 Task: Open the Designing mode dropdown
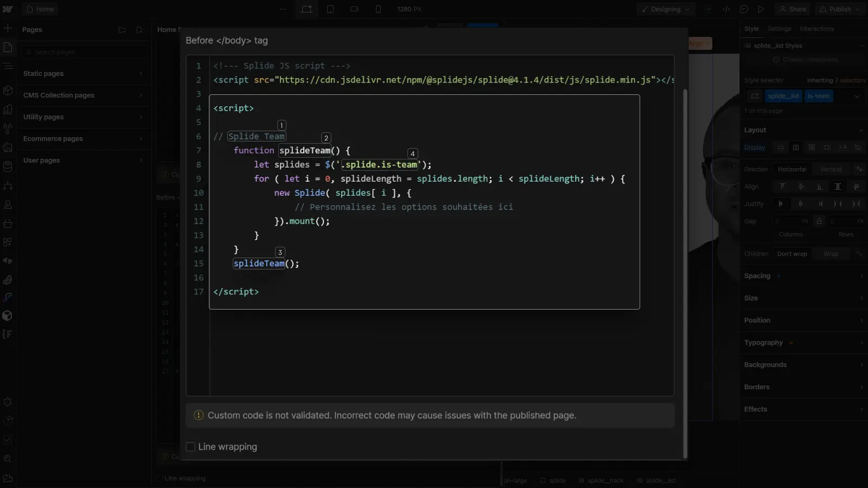(x=666, y=9)
